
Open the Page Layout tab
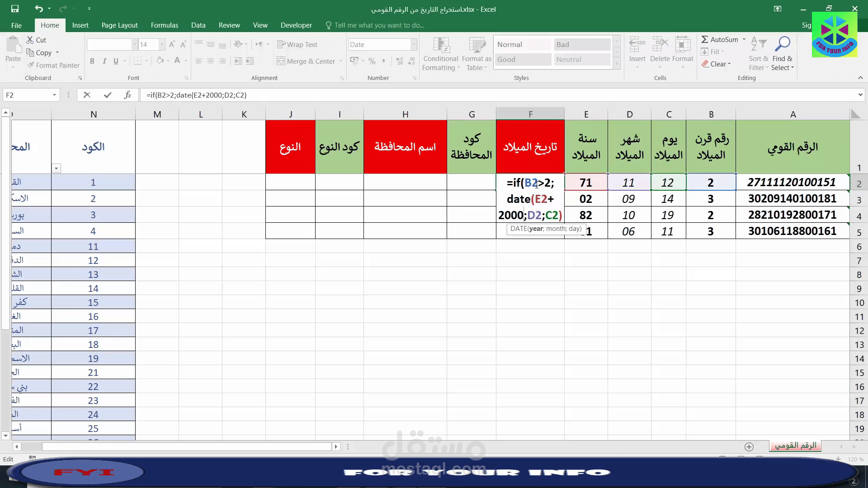(119, 25)
